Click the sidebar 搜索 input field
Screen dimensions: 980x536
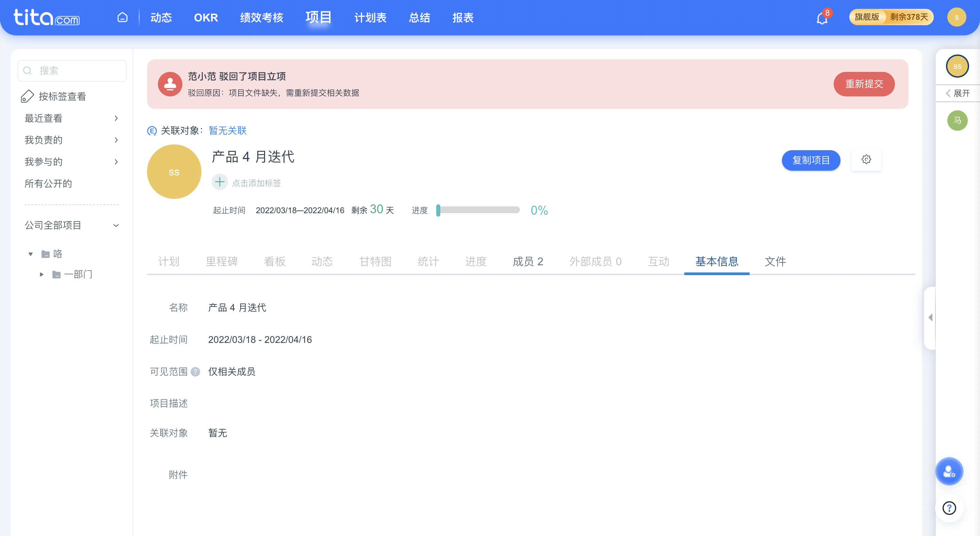[72, 71]
